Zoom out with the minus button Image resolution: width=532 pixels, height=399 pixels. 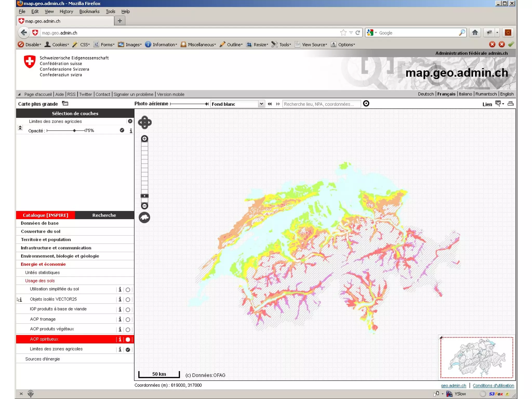point(144,206)
